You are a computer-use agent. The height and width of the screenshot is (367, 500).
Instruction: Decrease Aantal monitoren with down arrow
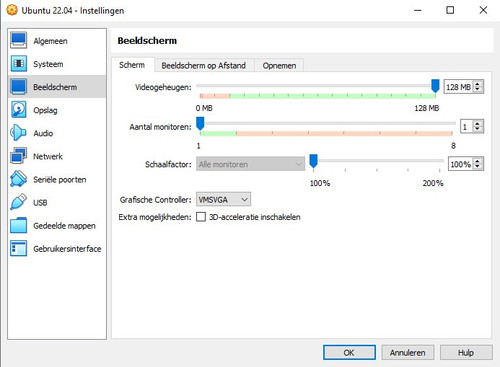coord(478,129)
